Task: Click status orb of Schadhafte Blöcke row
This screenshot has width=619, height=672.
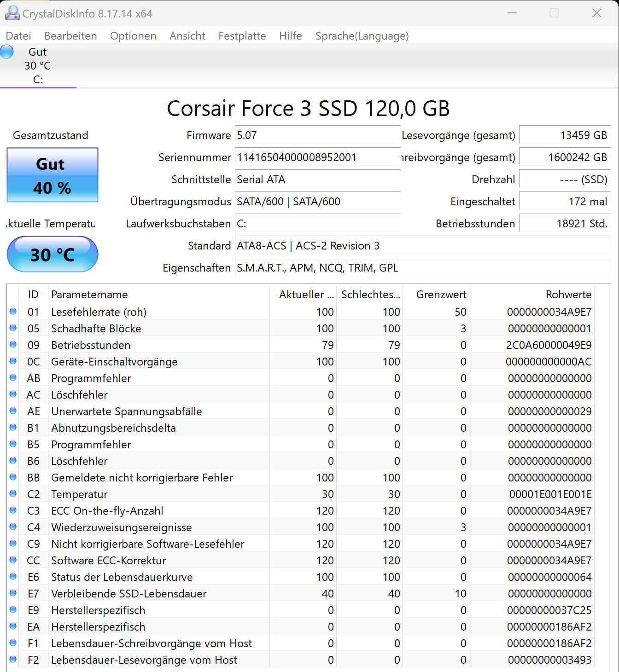Action: pos(13,328)
